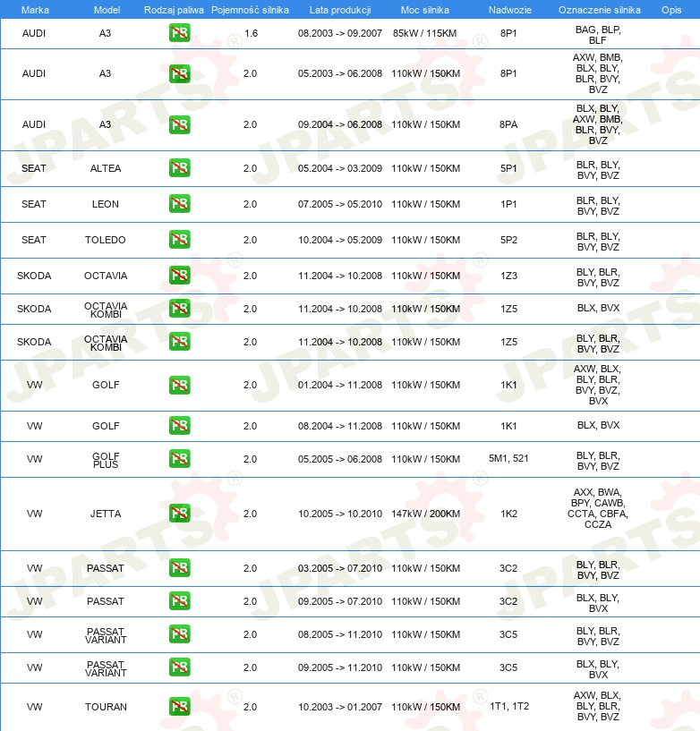Screen dimensions: 700x731
Task: Select the 5P1 body code cell
Action: [508, 168]
